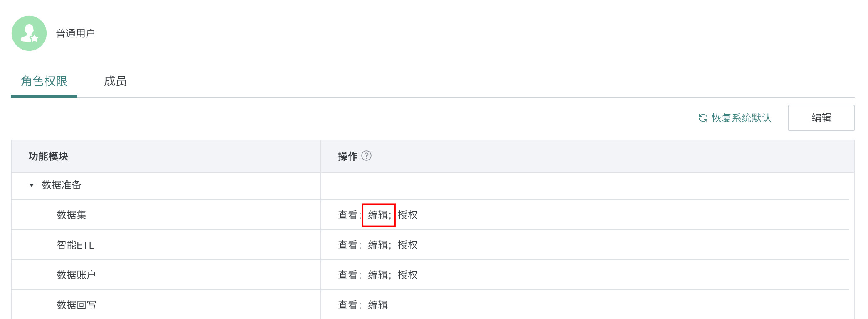Click 编辑 permission in the 数据回写 row
This screenshot has height=319, width=868.
point(378,305)
